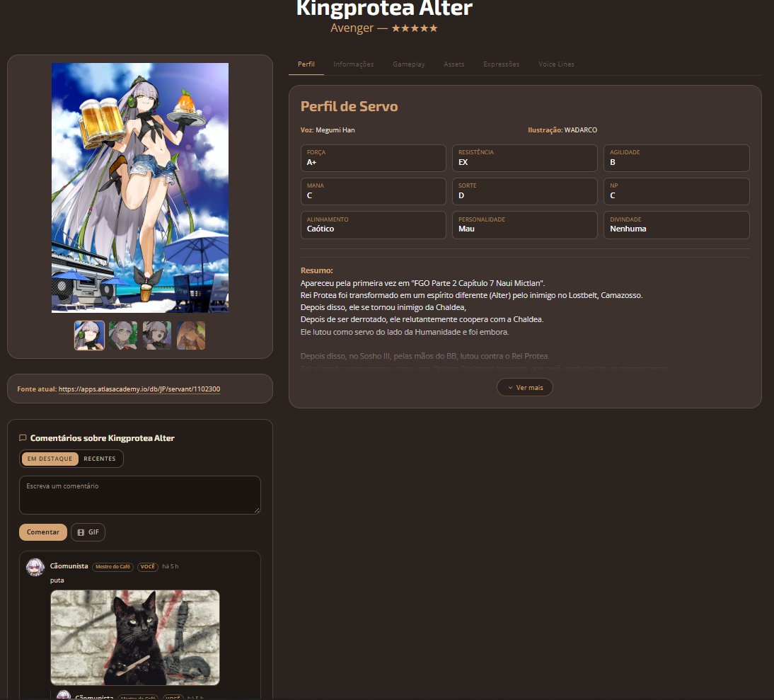Image resolution: width=774 pixels, height=700 pixels.
Task: Switch to the Informações tab
Action: tap(354, 64)
